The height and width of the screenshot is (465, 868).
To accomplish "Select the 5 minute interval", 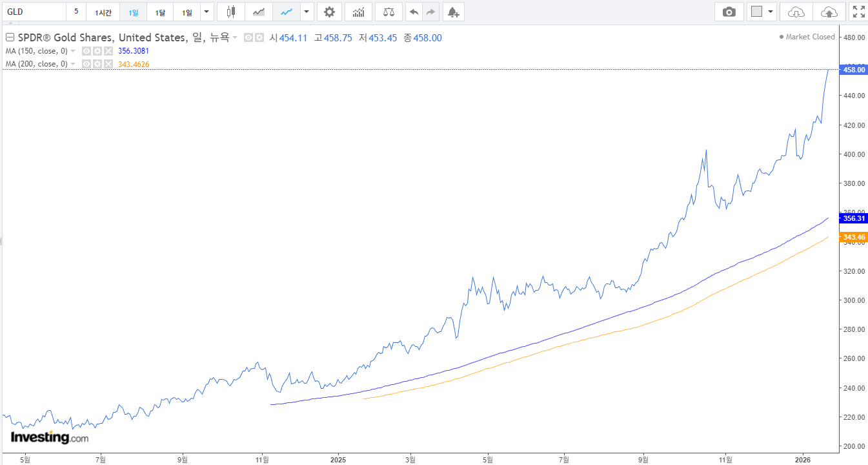I will [76, 12].
